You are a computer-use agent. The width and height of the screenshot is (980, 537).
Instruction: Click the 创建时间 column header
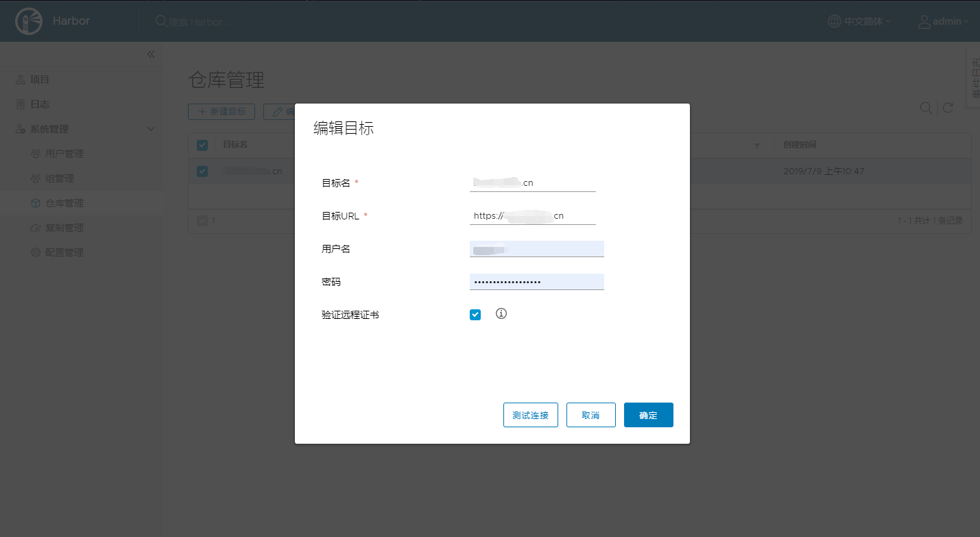click(x=800, y=145)
